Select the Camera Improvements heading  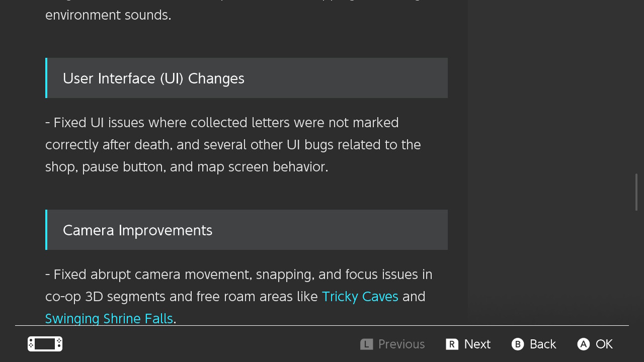point(137,230)
